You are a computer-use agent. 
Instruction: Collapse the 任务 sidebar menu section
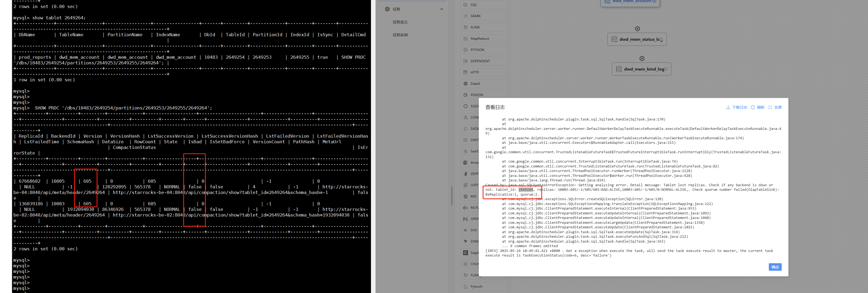[x=441, y=9]
